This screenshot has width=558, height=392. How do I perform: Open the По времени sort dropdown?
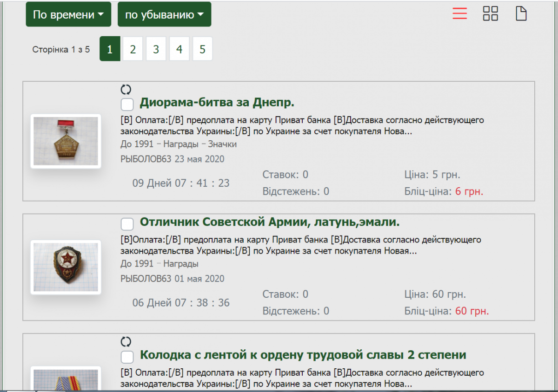tap(68, 14)
